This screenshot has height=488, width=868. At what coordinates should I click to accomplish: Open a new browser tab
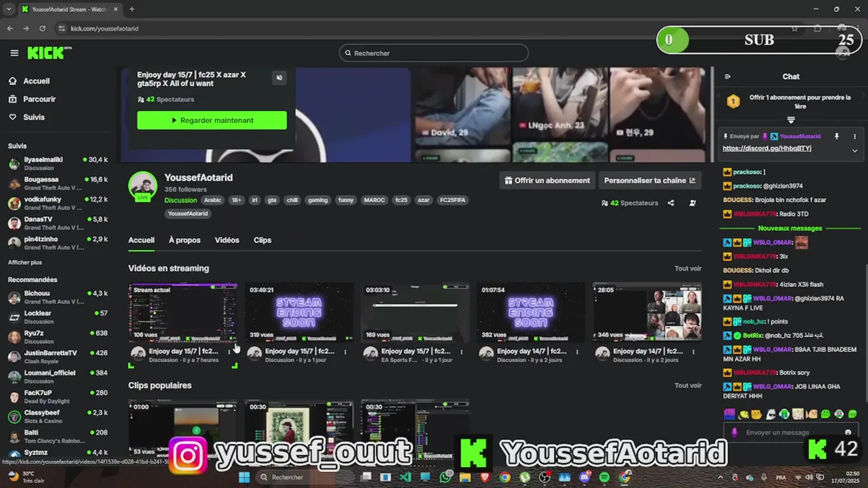click(x=132, y=9)
